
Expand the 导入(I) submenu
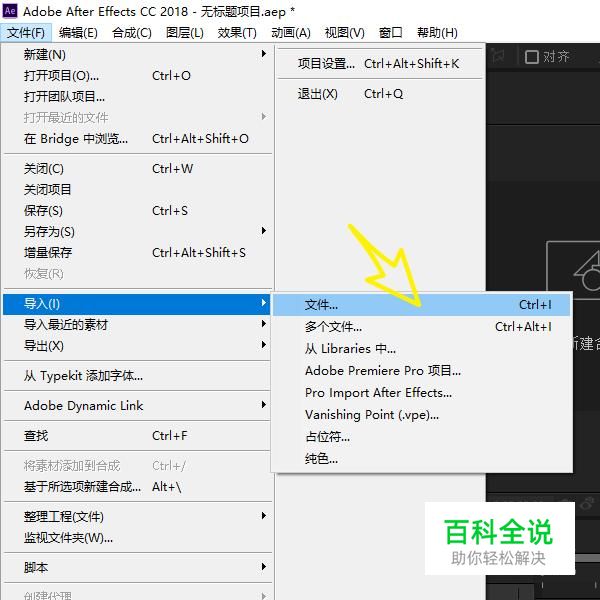pyautogui.click(x=137, y=304)
